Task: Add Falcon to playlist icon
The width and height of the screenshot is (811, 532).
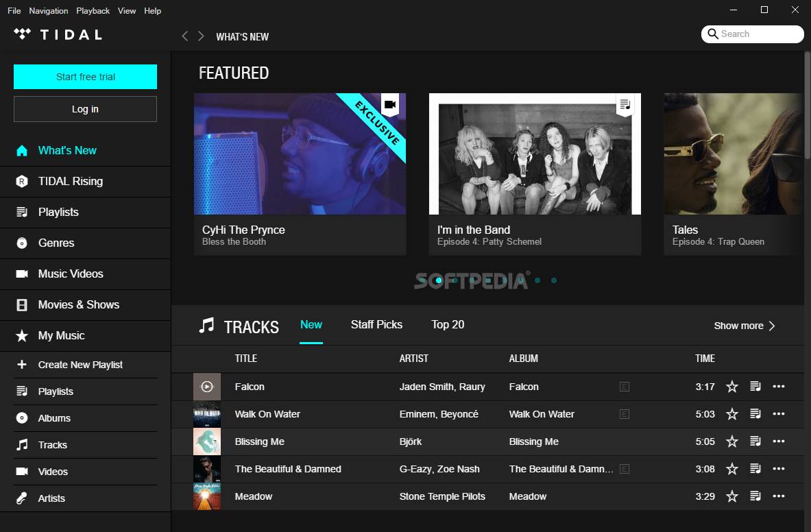Action: click(x=755, y=386)
